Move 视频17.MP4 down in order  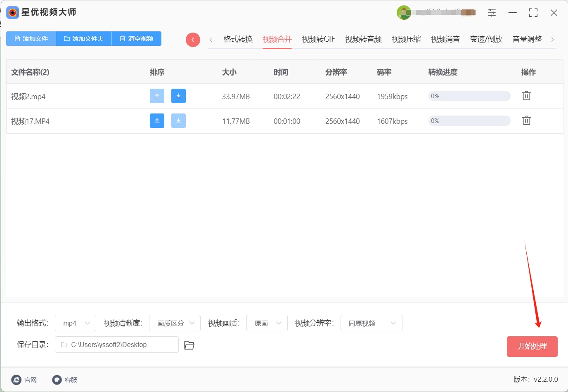[178, 120]
